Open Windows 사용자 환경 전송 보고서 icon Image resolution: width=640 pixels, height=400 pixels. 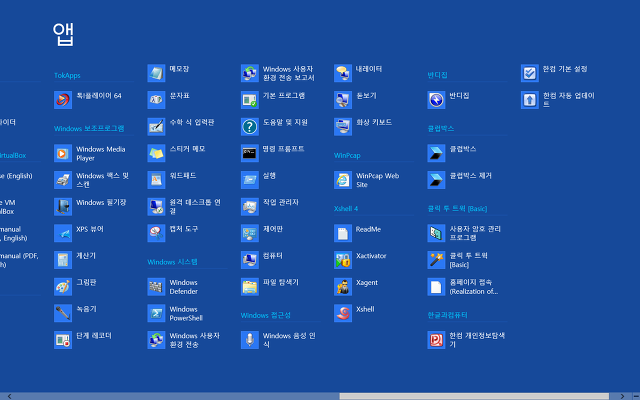point(250,73)
